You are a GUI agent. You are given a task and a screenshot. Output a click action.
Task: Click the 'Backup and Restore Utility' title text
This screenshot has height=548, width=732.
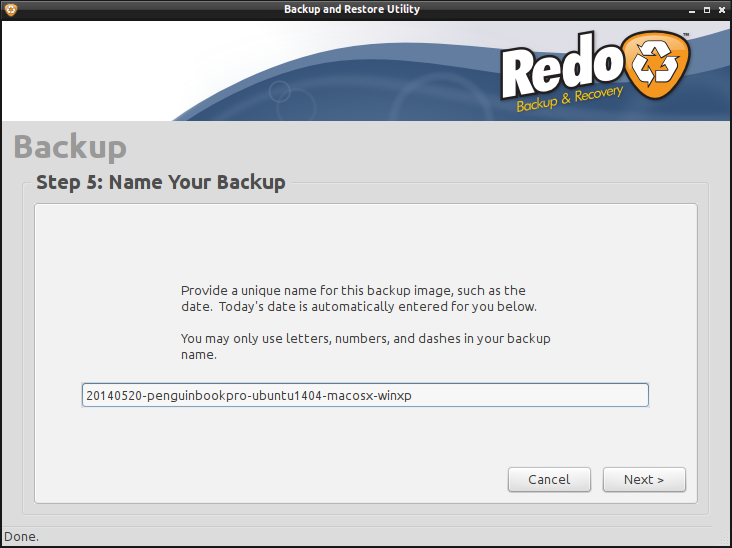point(352,10)
